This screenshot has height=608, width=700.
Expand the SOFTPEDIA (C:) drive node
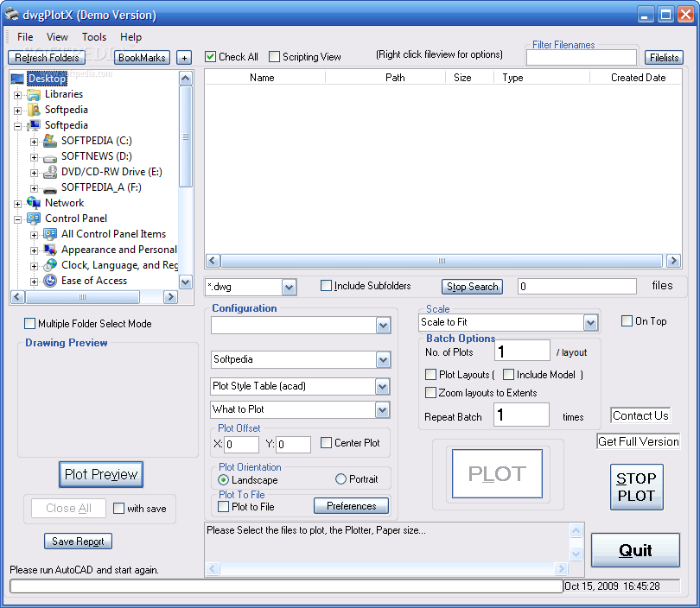[x=34, y=142]
